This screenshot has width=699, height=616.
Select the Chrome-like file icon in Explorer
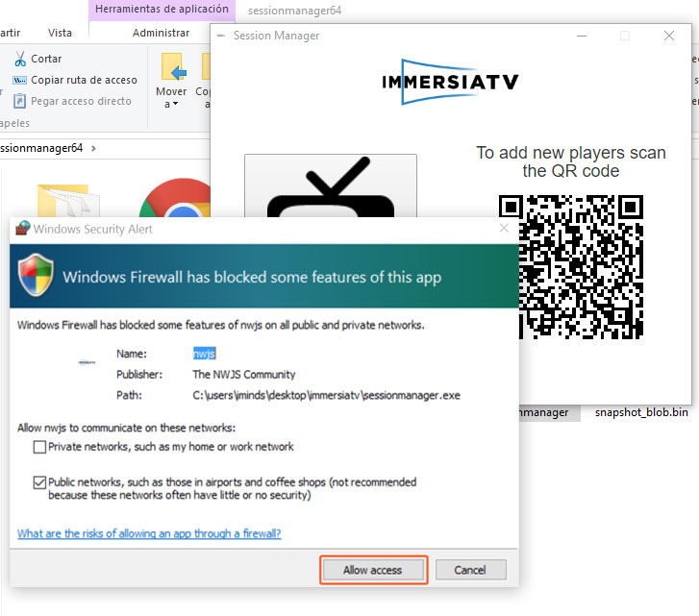(x=176, y=198)
